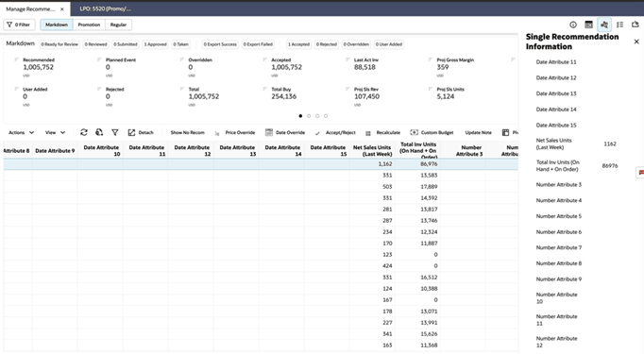
Task: Expand the View dropdown menu
Action: 55,132
